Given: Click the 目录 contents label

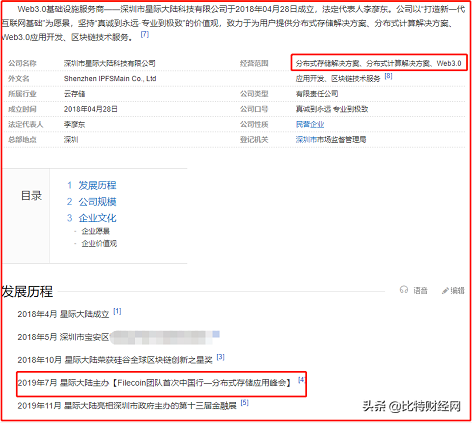Looking at the screenshot, I should pyautogui.click(x=31, y=196).
